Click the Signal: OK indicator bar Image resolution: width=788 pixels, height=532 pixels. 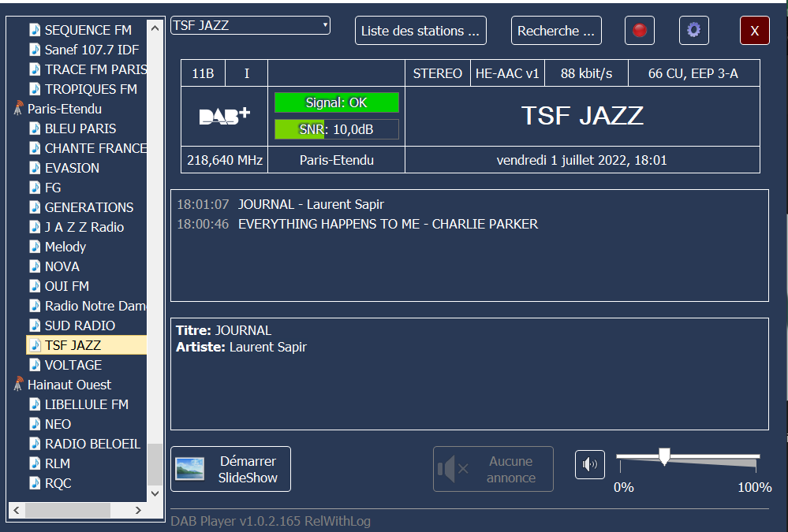point(337,102)
